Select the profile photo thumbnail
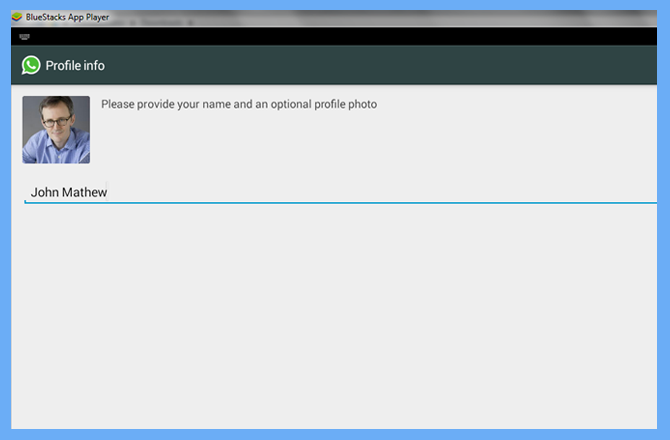The image size is (670, 440). (56, 129)
